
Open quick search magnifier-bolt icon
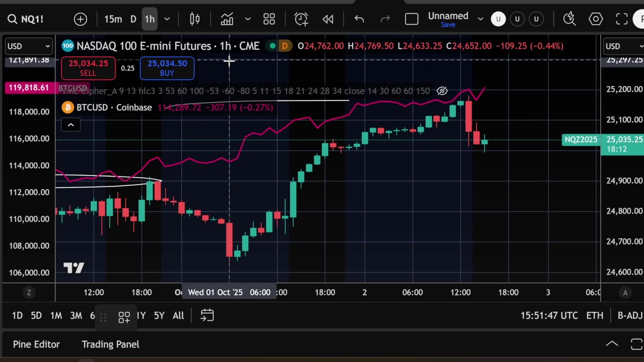pyautogui.click(x=570, y=19)
